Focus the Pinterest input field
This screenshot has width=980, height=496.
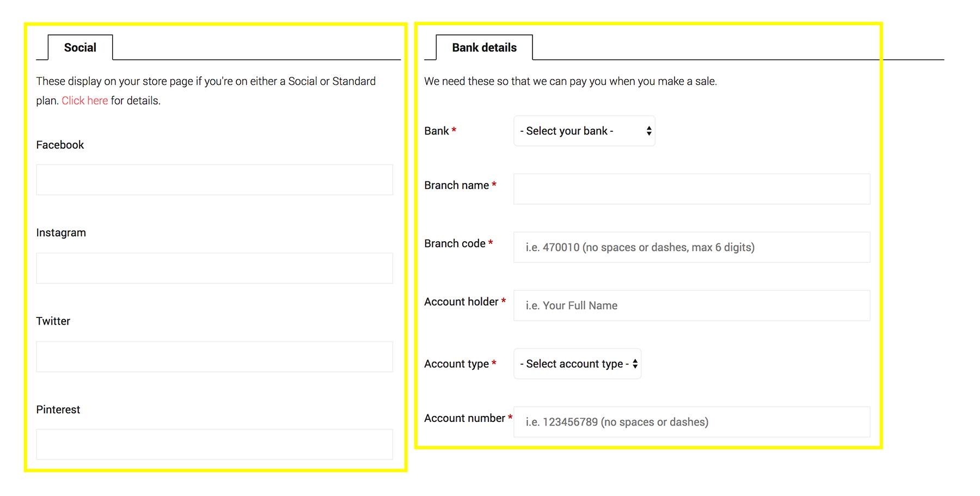[x=215, y=444]
